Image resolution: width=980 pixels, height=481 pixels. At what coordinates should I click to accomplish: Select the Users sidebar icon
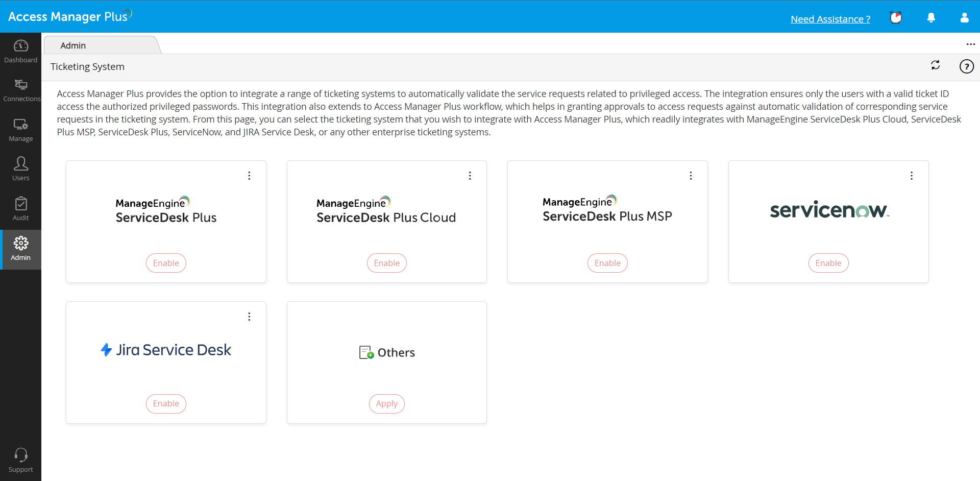[x=21, y=164]
